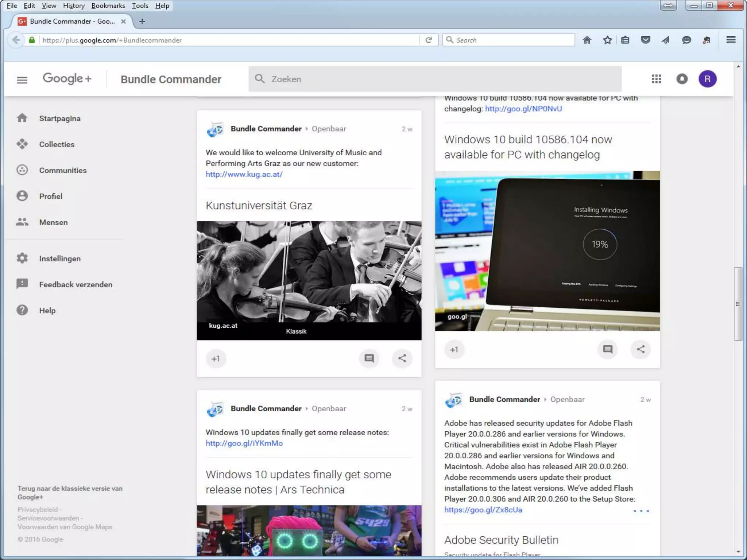Viewport: 747px width, 560px height.
Task: Open the Google+ hamburger main menu
Action: 22,79
